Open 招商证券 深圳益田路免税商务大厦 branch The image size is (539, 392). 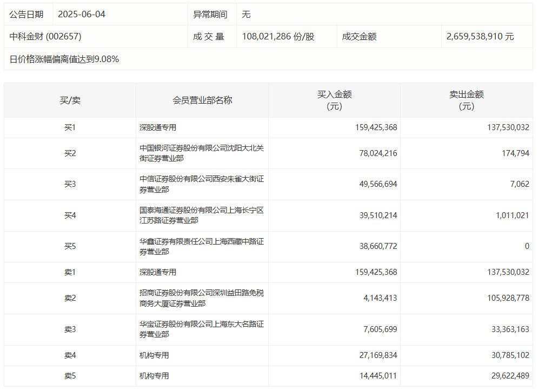click(x=201, y=299)
